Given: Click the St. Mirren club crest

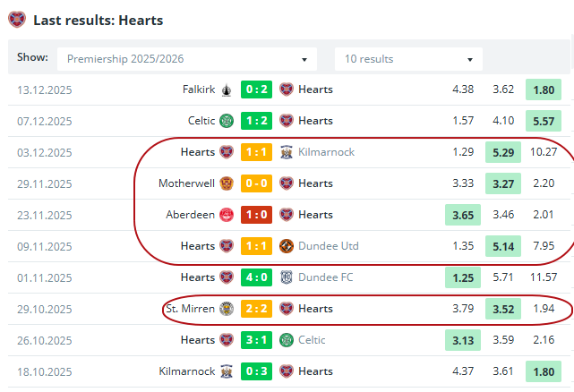Looking at the screenshot, I should pos(227,309).
